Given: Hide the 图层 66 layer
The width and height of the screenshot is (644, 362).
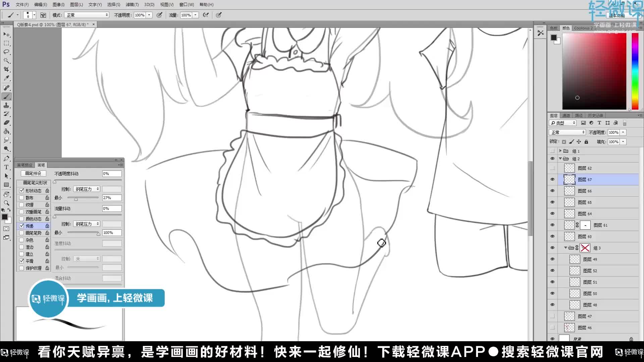Looking at the screenshot, I should [552, 191].
